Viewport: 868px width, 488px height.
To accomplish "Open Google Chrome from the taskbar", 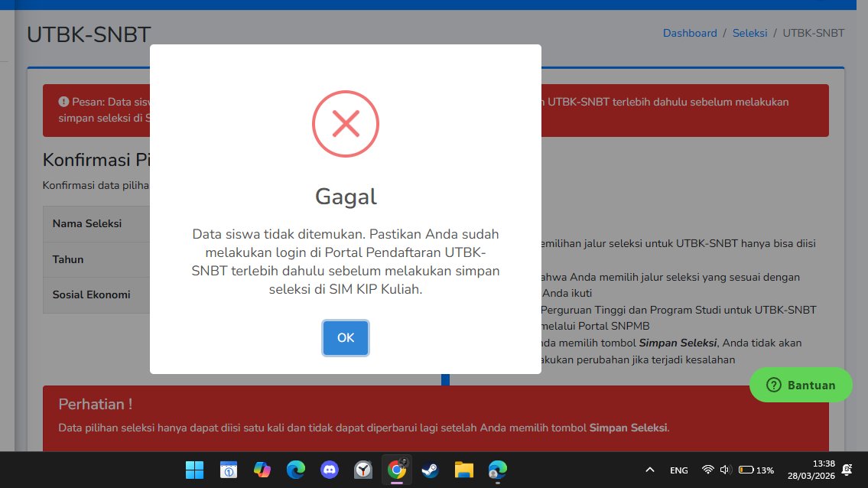I will [396, 470].
